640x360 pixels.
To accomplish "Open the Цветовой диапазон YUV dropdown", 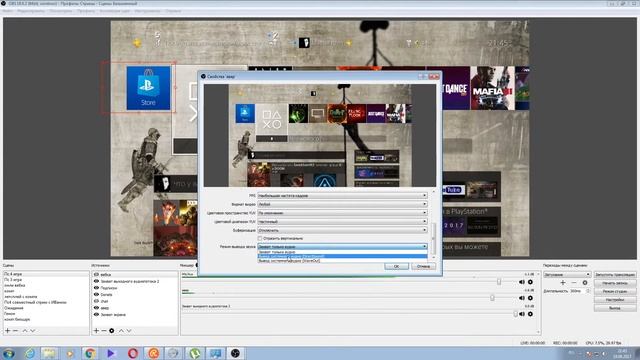I will click(342, 221).
